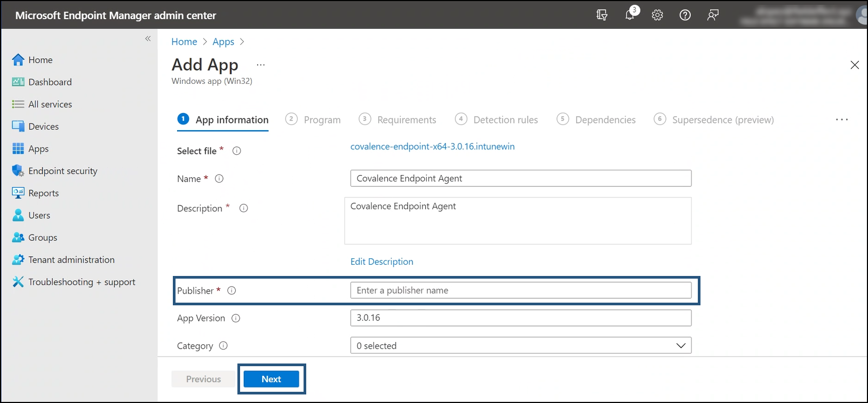Show more wizard steps via the ellipsis
The height and width of the screenshot is (403, 868).
pyautogui.click(x=842, y=120)
